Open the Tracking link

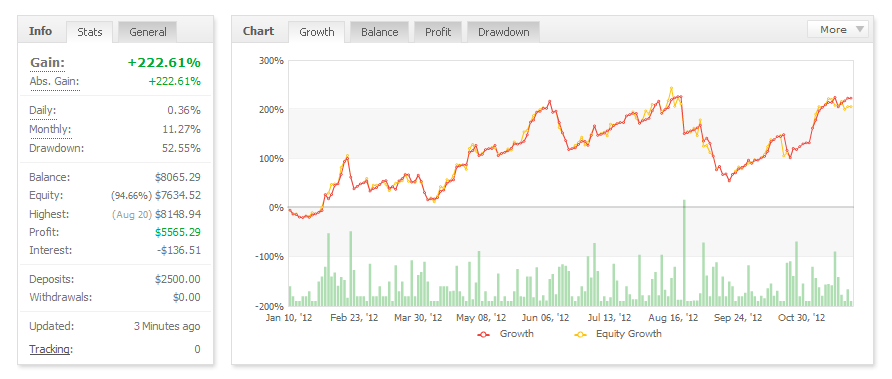click(51, 349)
